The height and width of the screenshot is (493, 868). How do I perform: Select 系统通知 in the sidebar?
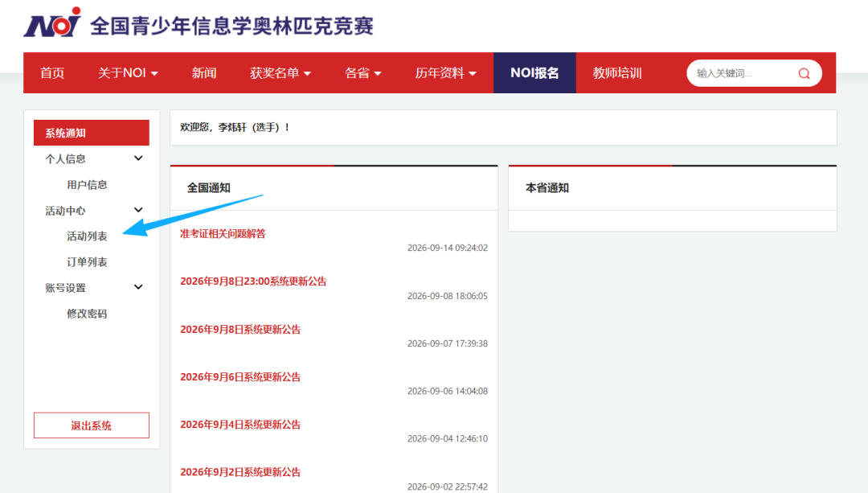(92, 133)
